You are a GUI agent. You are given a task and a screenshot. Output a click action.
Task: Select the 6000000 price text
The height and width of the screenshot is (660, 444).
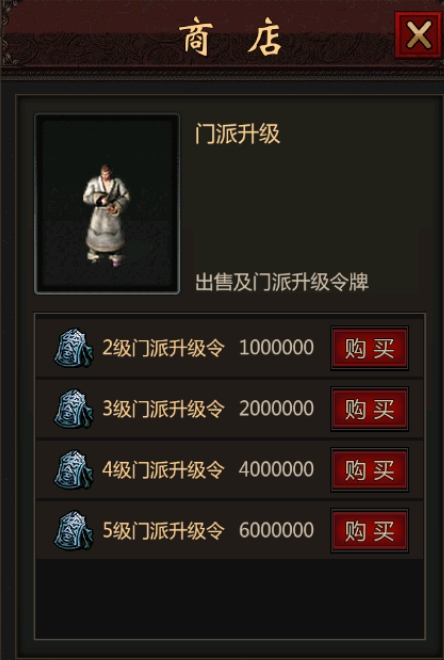[x=277, y=530]
